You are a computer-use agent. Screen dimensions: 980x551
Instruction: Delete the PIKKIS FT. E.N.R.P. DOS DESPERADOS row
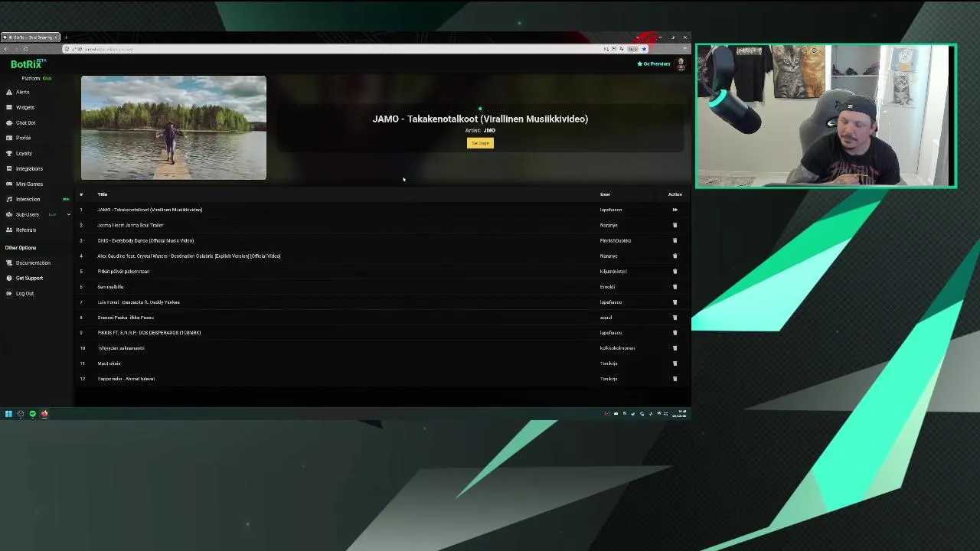tap(675, 332)
